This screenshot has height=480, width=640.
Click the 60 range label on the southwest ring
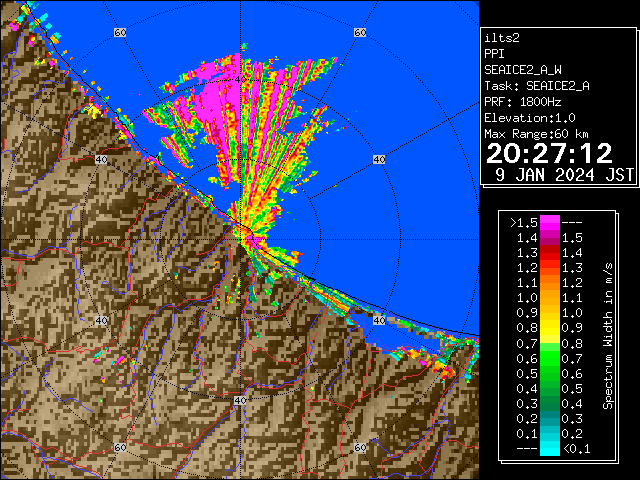[x=120, y=447]
